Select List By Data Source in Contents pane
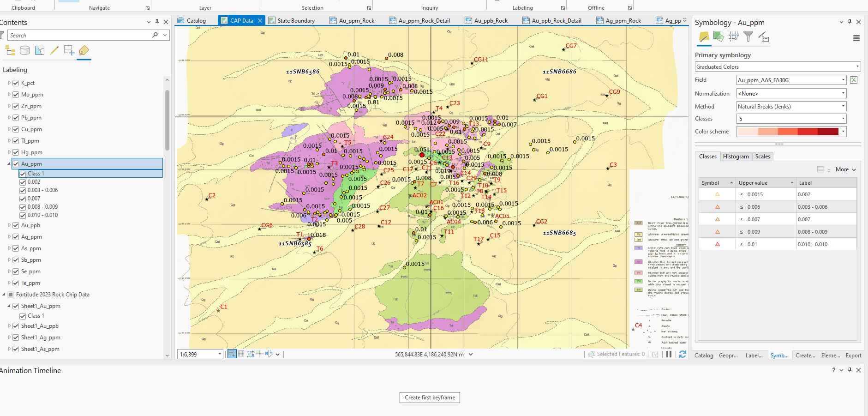 tap(24, 50)
